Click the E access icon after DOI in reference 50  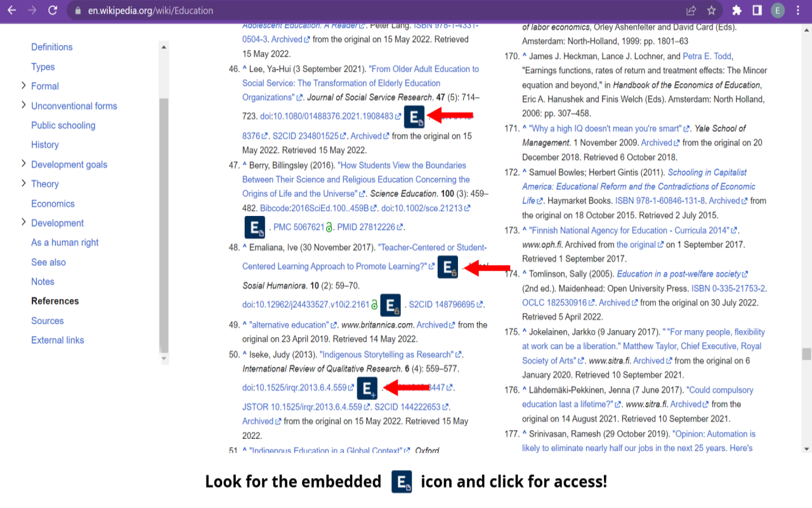(x=367, y=388)
